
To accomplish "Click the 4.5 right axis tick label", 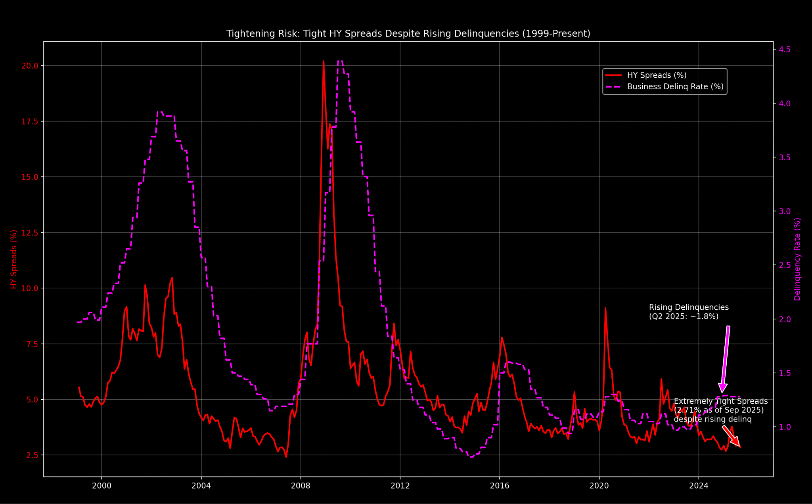I will pyautogui.click(x=785, y=50).
